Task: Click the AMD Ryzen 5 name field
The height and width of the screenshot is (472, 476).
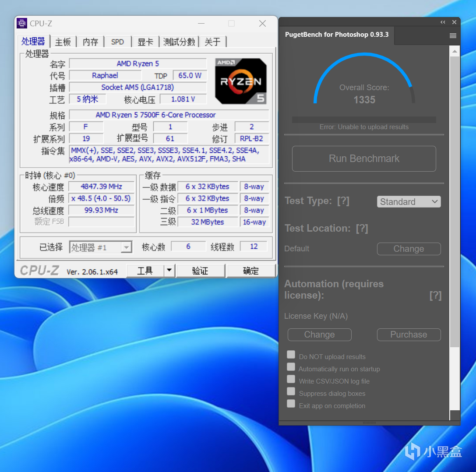Action: pyautogui.click(x=138, y=63)
